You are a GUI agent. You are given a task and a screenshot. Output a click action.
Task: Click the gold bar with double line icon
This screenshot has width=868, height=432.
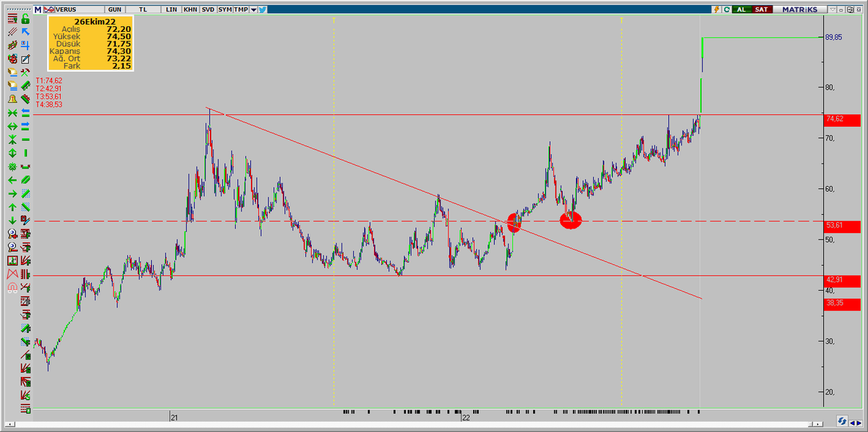tap(12, 85)
